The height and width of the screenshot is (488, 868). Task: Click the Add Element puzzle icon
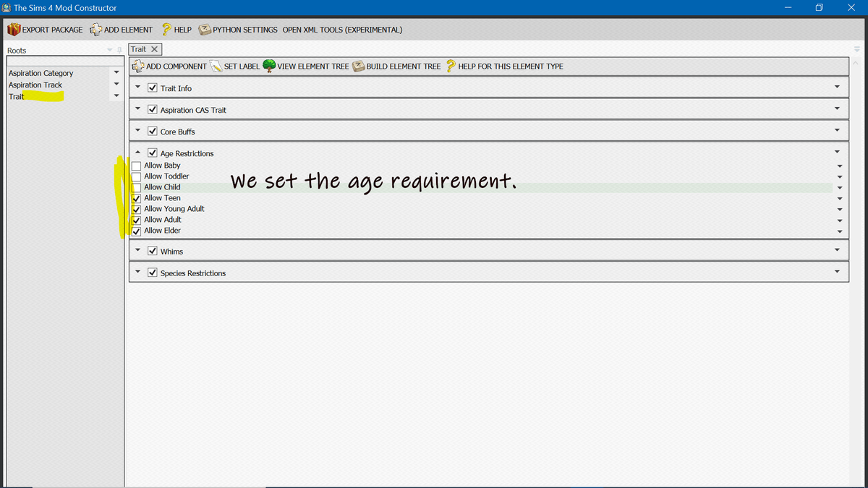click(95, 30)
